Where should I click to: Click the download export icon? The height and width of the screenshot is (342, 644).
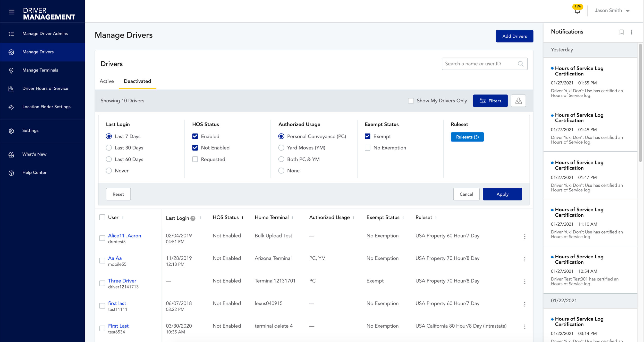pyautogui.click(x=518, y=101)
